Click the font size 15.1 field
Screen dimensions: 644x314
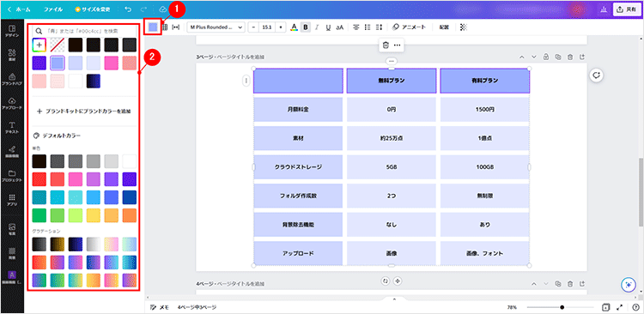pos(267,27)
